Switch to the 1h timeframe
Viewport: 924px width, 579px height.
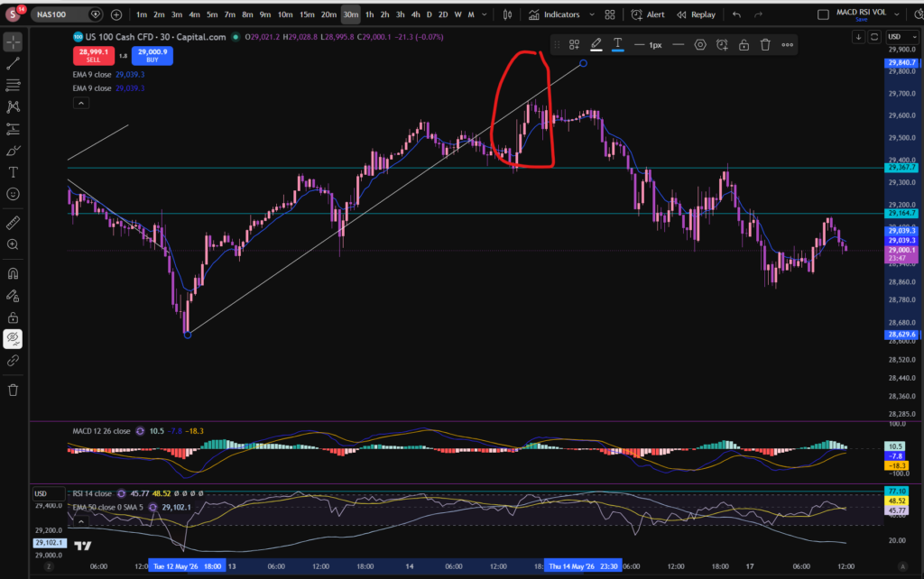(369, 14)
